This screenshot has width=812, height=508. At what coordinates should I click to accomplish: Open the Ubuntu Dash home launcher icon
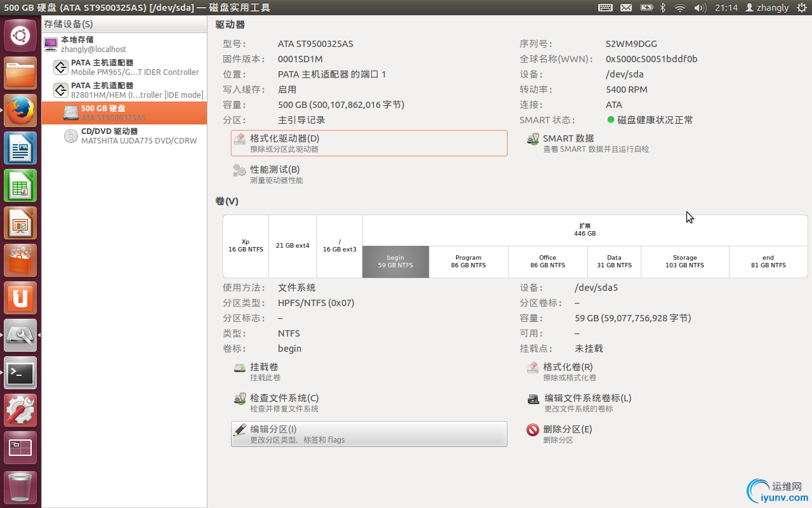pyautogui.click(x=20, y=36)
